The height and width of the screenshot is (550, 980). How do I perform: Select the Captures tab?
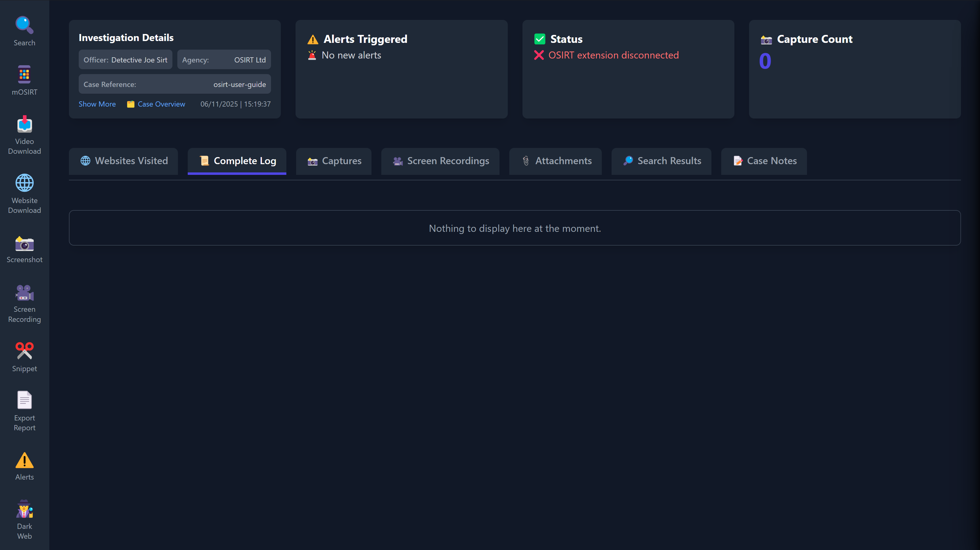(334, 161)
